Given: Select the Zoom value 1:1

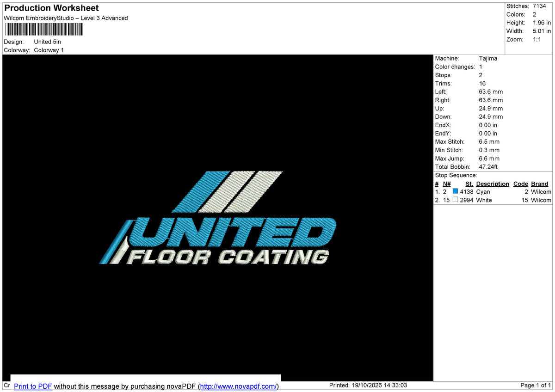Looking at the screenshot, I should tap(537, 39).
